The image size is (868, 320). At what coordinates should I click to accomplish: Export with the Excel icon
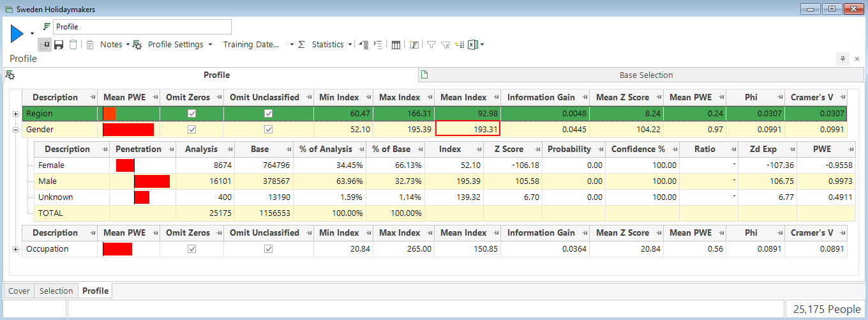[x=473, y=45]
